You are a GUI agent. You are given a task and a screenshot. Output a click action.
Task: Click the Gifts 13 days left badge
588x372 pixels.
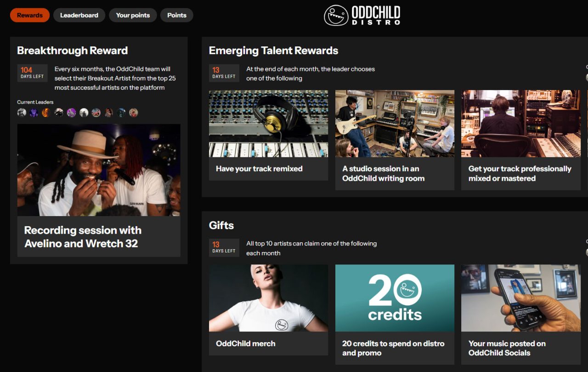pyautogui.click(x=224, y=247)
